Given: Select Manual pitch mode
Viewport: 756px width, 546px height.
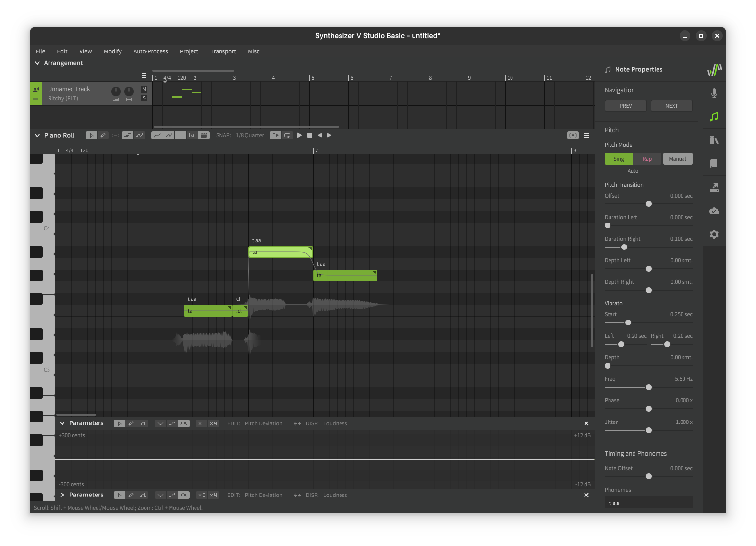Looking at the screenshot, I should [x=678, y=159].
